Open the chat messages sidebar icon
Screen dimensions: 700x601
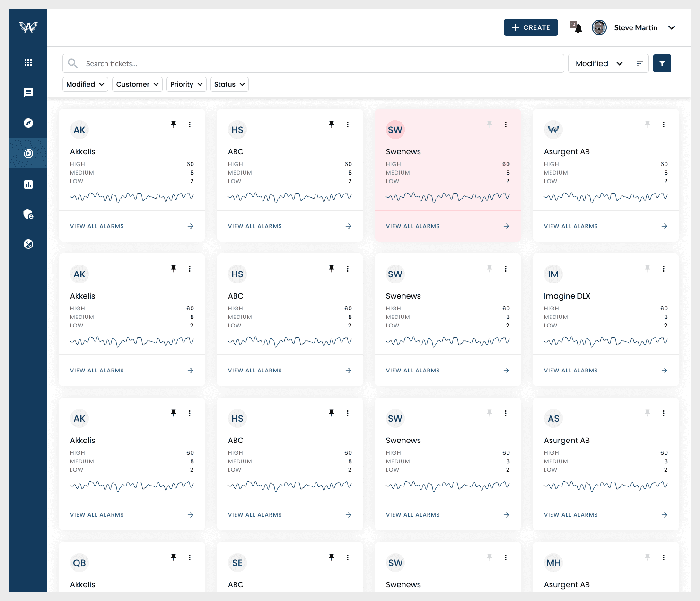tap(28, 93)
